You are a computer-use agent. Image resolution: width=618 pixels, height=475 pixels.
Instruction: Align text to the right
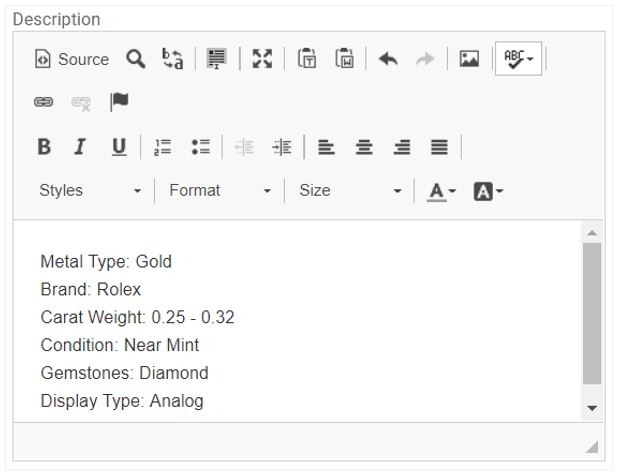coord(402,147)
